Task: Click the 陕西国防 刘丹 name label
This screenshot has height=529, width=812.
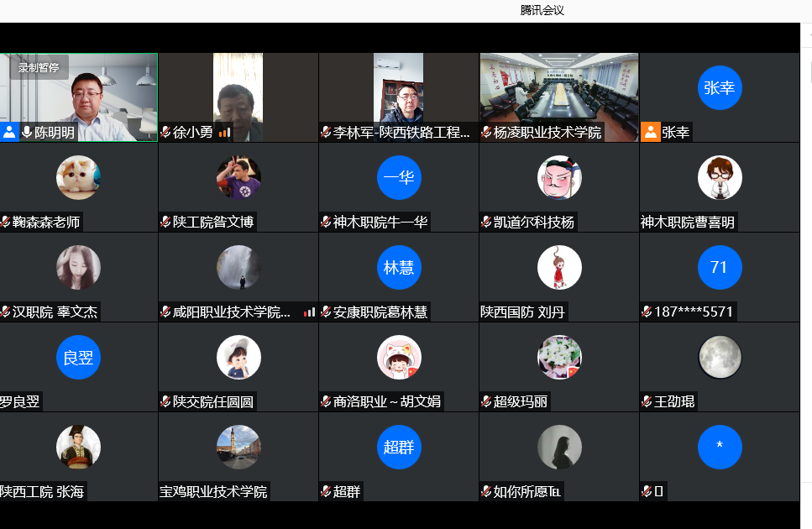Action: tap(522, 312)
